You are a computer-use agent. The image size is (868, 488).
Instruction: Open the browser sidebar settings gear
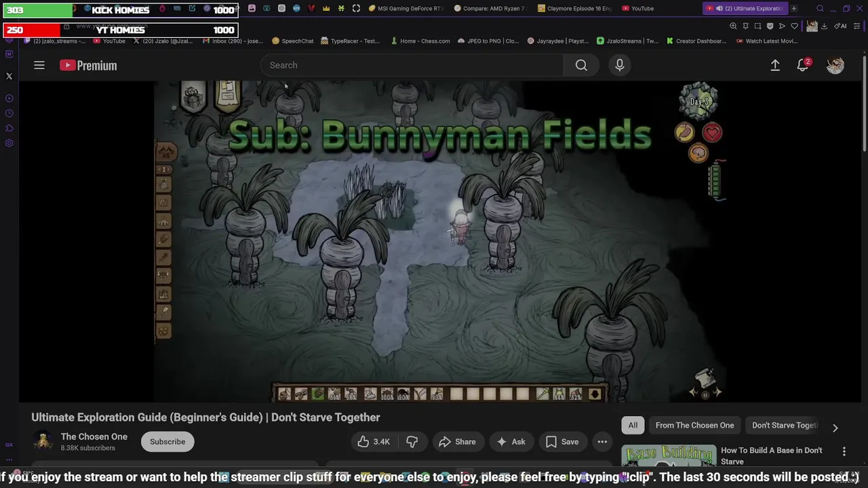point(9,143)
